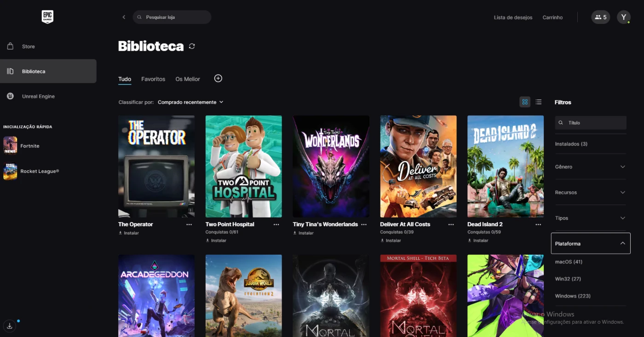The width and height of the screenshot is (644, 337).
Task: Open Tiny Tina's Wonderlands options menu
Action: [x=364, y=225]
